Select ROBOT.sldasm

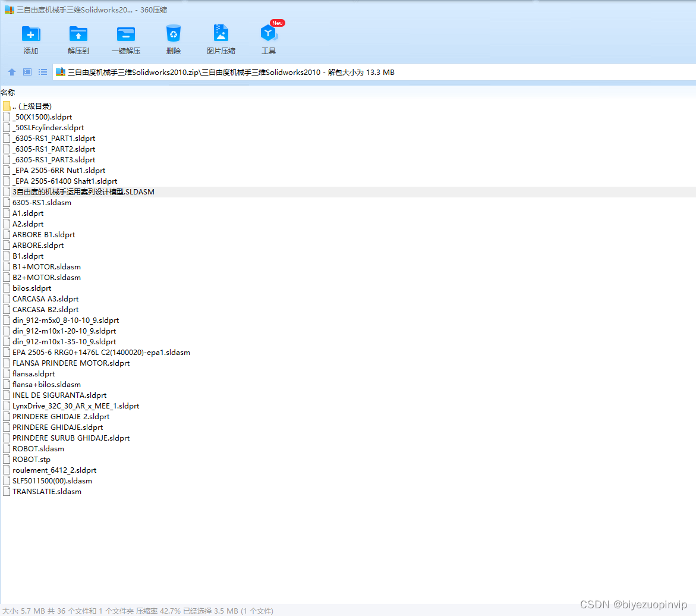[x=38, y=448]
